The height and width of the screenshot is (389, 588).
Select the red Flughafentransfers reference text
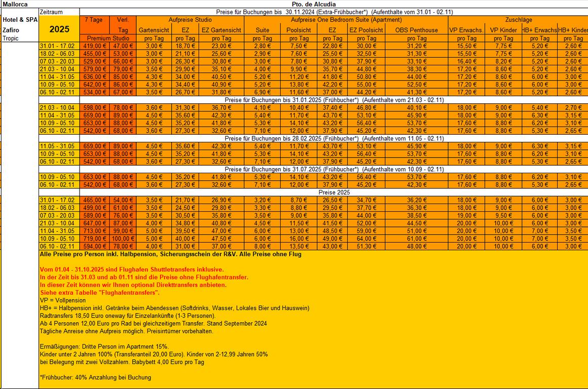point(100,293)
